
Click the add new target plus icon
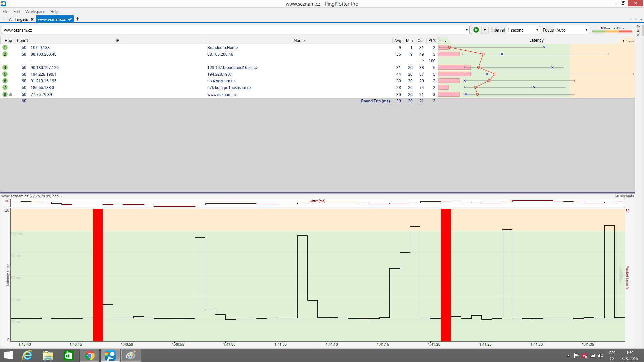tap(77, 19)
